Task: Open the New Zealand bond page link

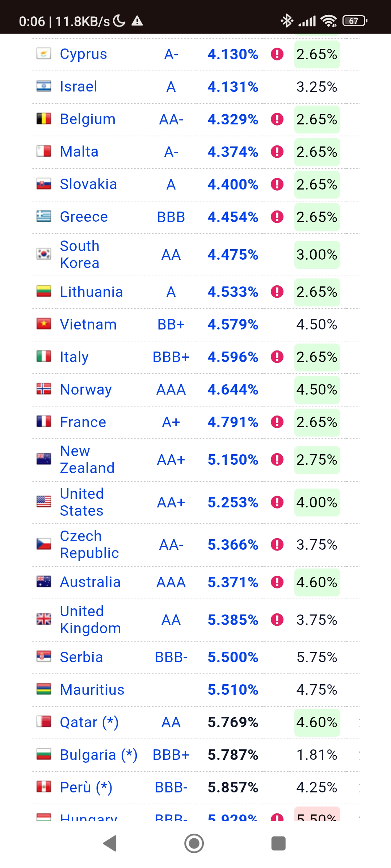Action: [87, 460]
